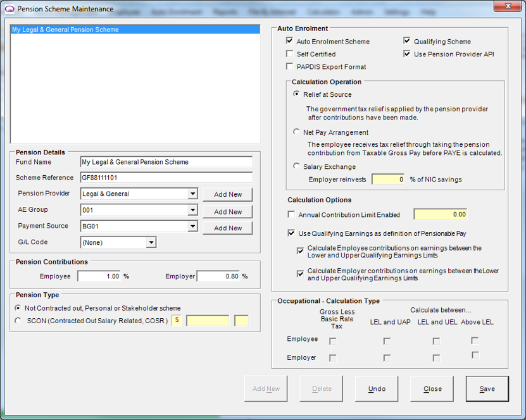Open the AE Group dropdown

point(192,210)
